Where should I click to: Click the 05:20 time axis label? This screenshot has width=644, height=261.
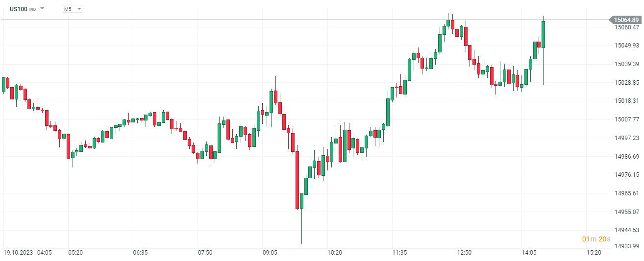tap(75, 253)
